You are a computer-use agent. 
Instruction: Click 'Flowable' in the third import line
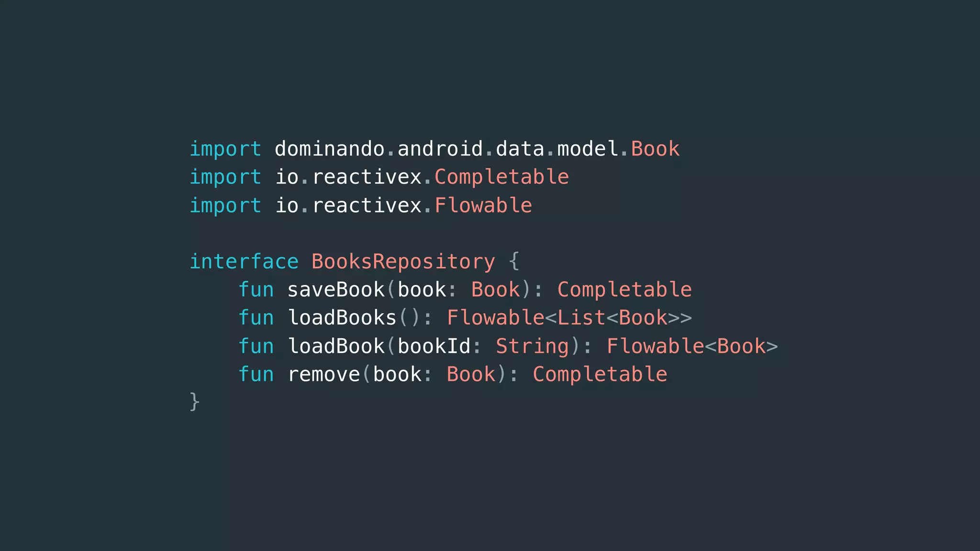483,205
